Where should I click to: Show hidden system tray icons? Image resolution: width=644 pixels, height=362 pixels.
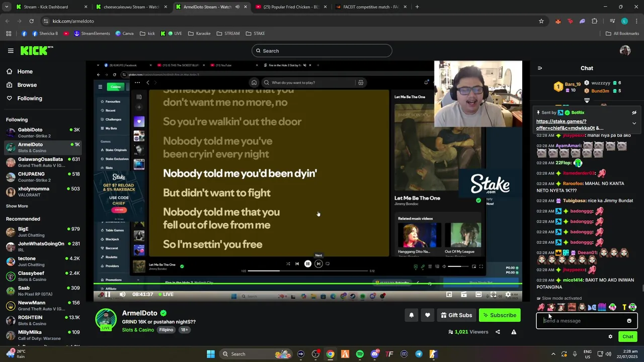point(553,354)
